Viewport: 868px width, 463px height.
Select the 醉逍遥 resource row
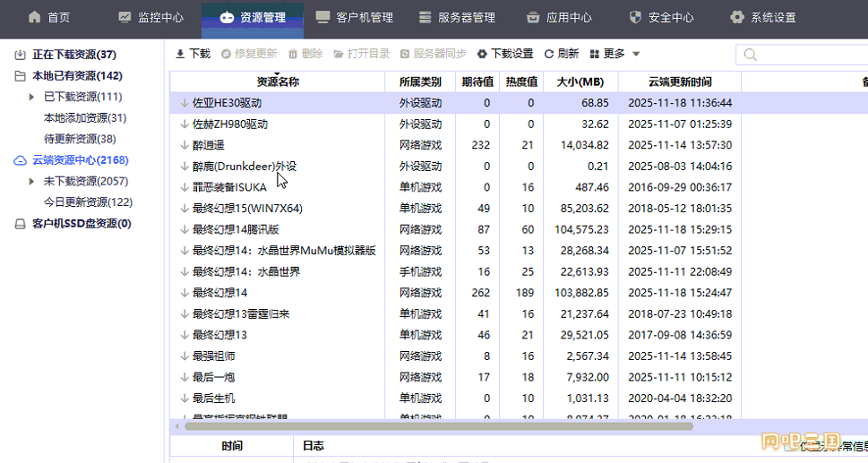[208, 145]
